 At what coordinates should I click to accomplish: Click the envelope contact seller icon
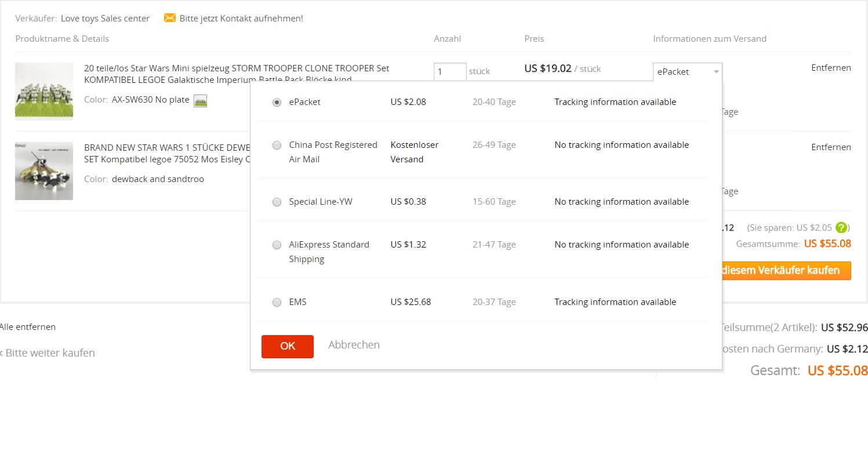pyautogui.click(x=169, y=18)
